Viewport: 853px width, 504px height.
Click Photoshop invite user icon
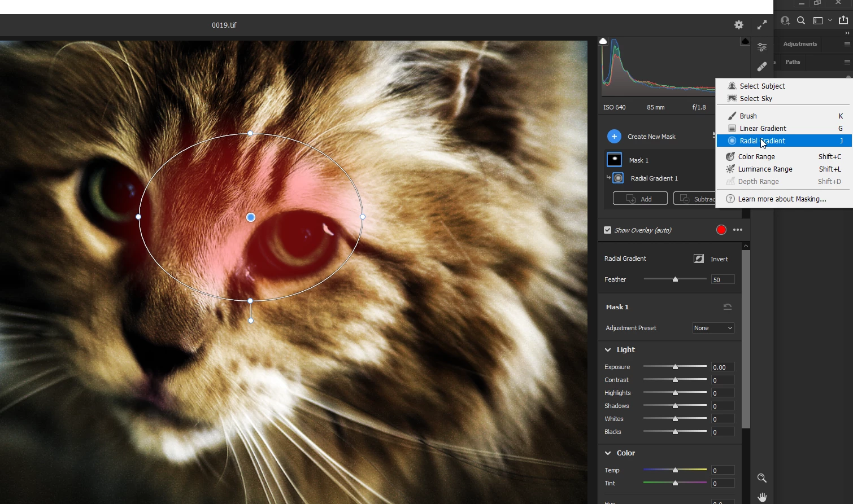(785, 20)
